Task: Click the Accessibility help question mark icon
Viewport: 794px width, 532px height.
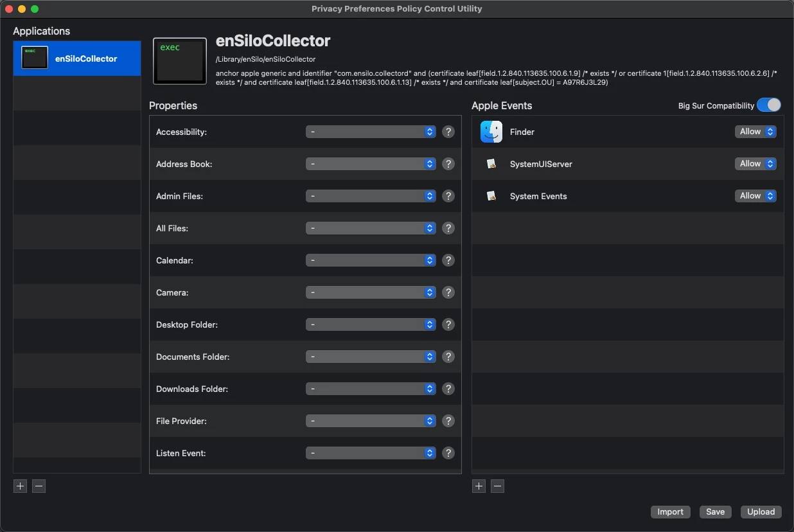Action: [x=449, y=132]
